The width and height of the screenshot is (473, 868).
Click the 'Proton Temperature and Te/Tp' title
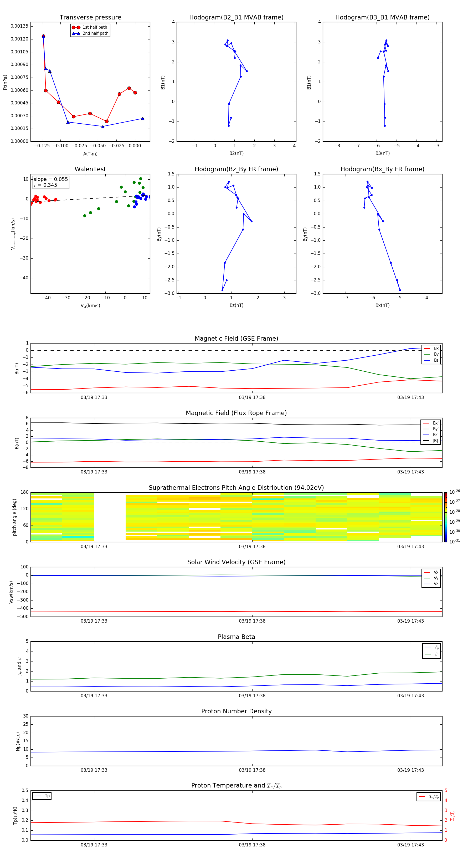236,786
